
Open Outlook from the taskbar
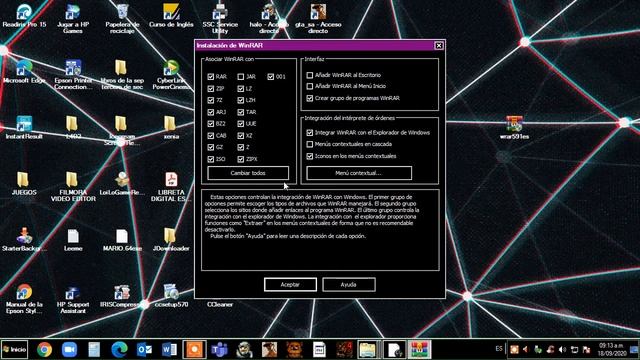pyautogui.click(x=144, y=349)
